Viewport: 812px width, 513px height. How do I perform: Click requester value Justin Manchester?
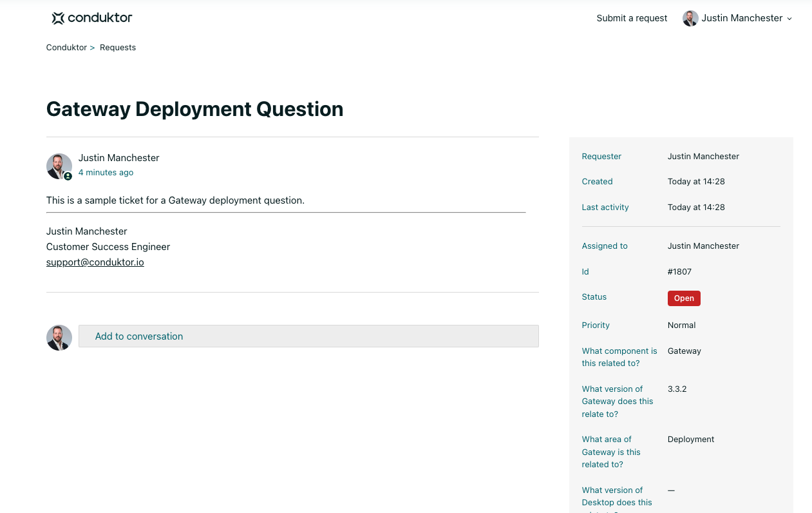pos(703,157)
